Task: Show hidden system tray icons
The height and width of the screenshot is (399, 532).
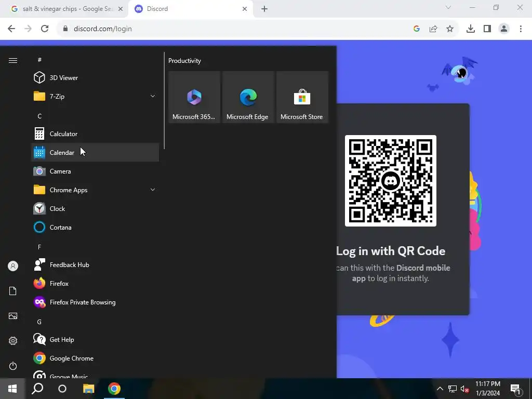Action: [x=440, y=389]
